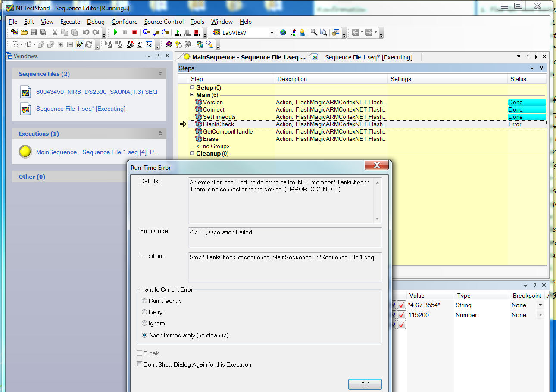Select the MainSequence - Sequence File 1.seq [4] execution

coord(97,152)
